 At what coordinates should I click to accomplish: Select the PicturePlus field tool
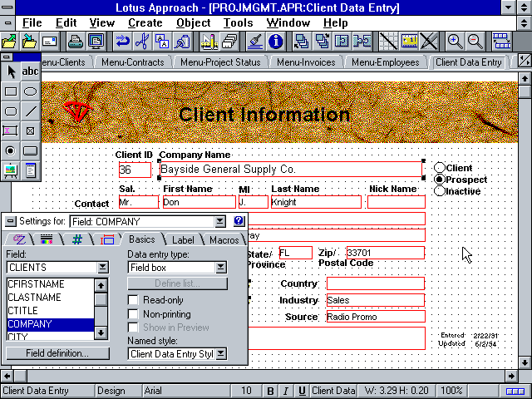pyautogui.click(x=11, y=170)
